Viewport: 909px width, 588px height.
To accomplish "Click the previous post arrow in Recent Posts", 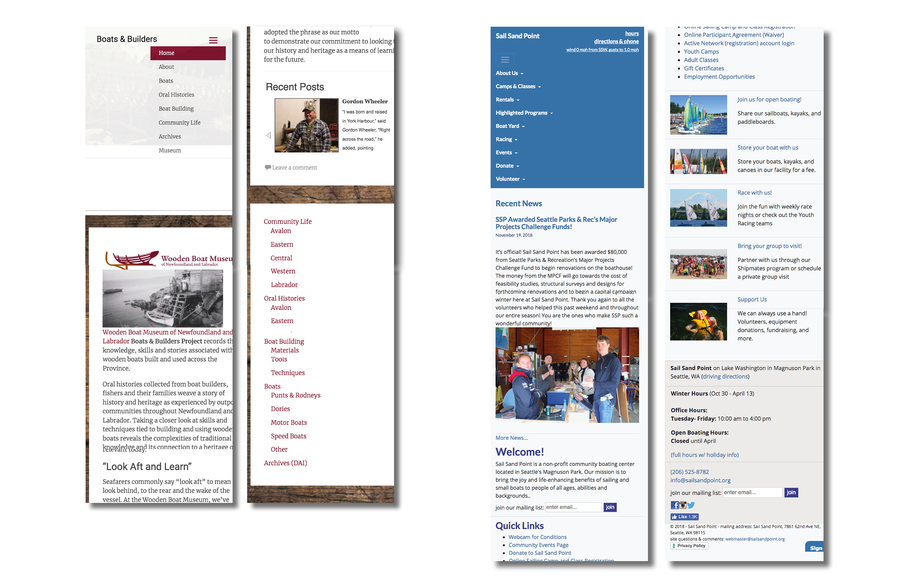I will pos(268,135).
